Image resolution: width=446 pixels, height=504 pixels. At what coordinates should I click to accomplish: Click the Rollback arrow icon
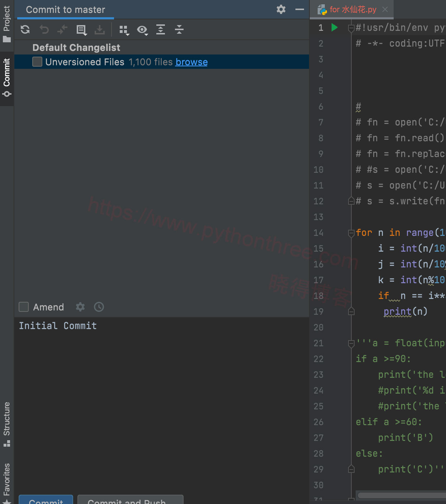coord(44,29)
